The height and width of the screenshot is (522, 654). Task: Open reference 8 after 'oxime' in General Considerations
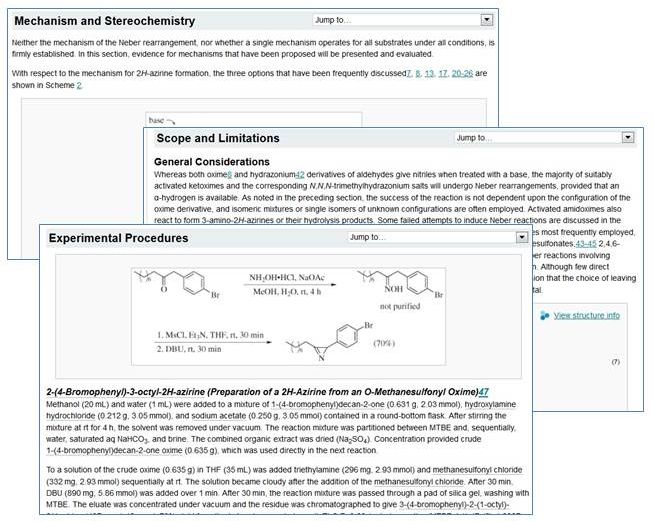[230, 174]
